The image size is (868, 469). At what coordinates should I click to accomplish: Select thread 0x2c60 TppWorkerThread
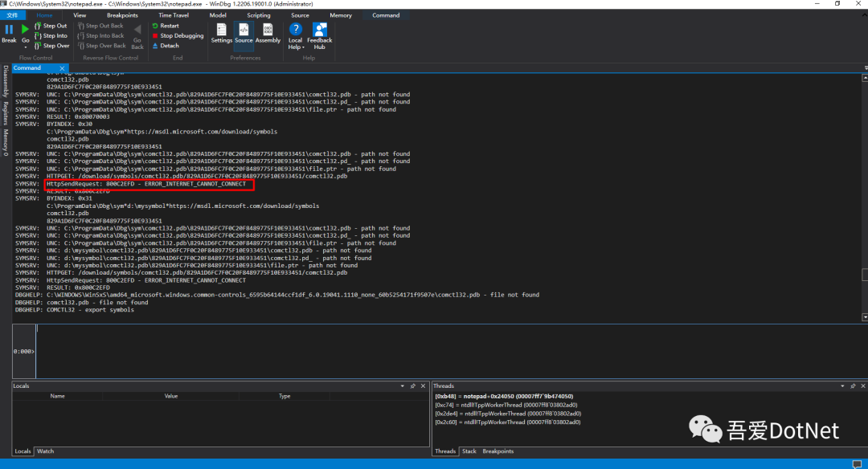(x=508, y=422)
